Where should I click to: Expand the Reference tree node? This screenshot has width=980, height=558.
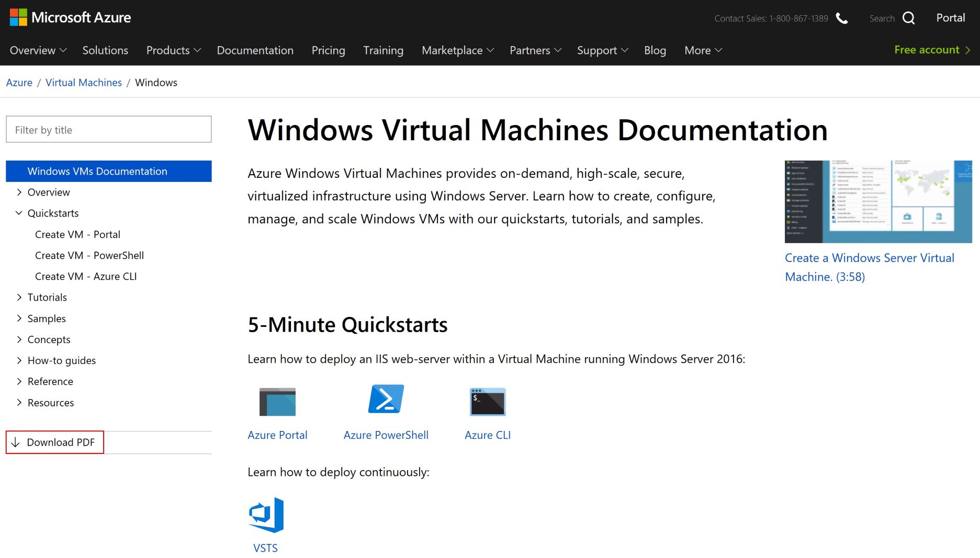click(19, 381)
